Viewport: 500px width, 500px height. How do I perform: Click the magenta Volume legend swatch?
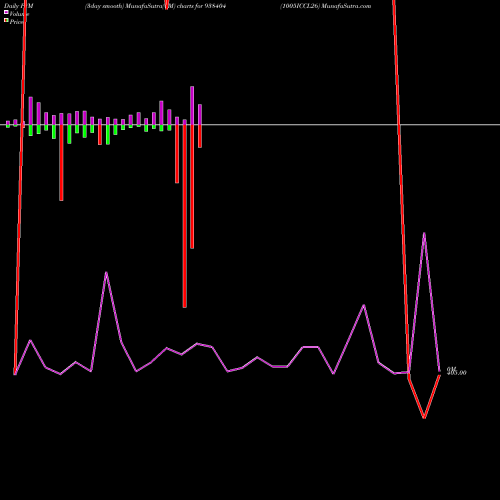coord(6,12)
